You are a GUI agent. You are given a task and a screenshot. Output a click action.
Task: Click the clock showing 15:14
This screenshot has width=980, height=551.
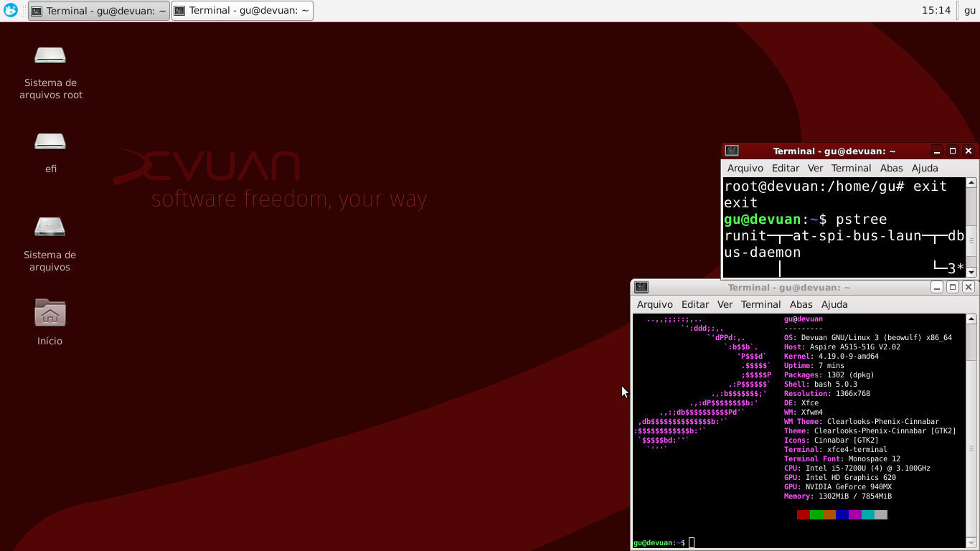point(936,10)
